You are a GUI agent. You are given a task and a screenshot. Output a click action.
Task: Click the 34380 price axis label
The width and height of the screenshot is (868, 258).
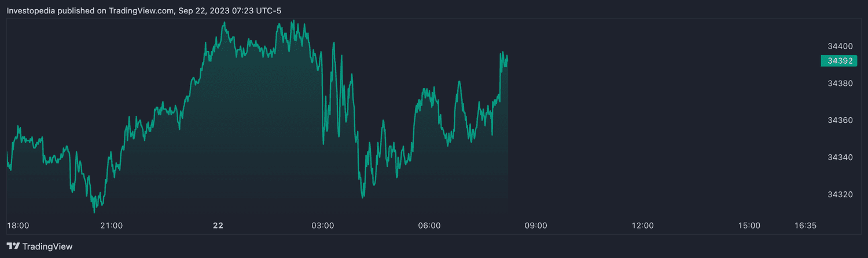tap(840, 83)
